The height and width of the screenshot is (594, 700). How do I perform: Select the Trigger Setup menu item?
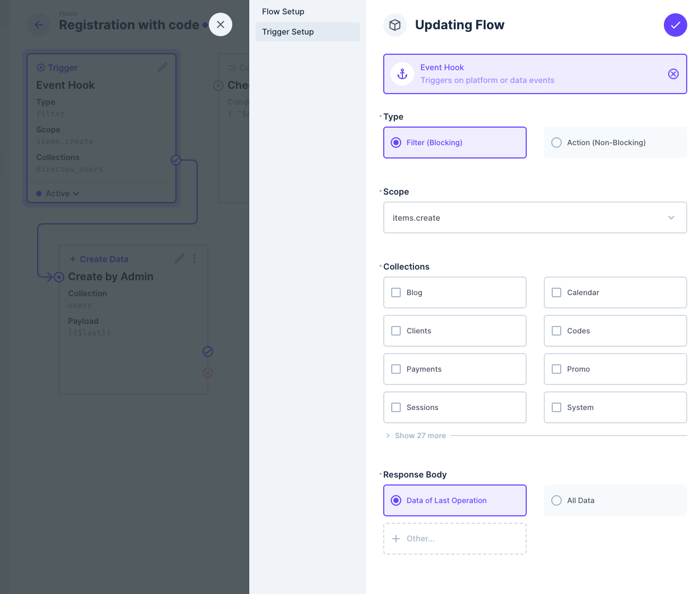click(288, 32)
